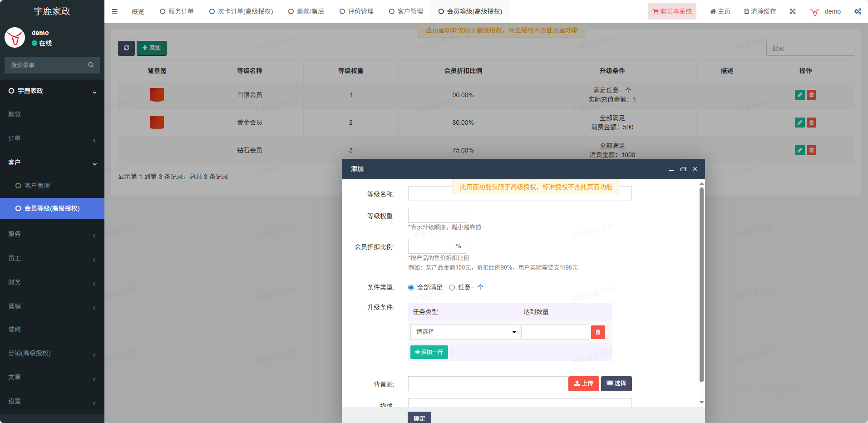Screen dimensions: 868x423
Task: Click the fullscreen expand icon in header
Action: (x=792, y=11)
